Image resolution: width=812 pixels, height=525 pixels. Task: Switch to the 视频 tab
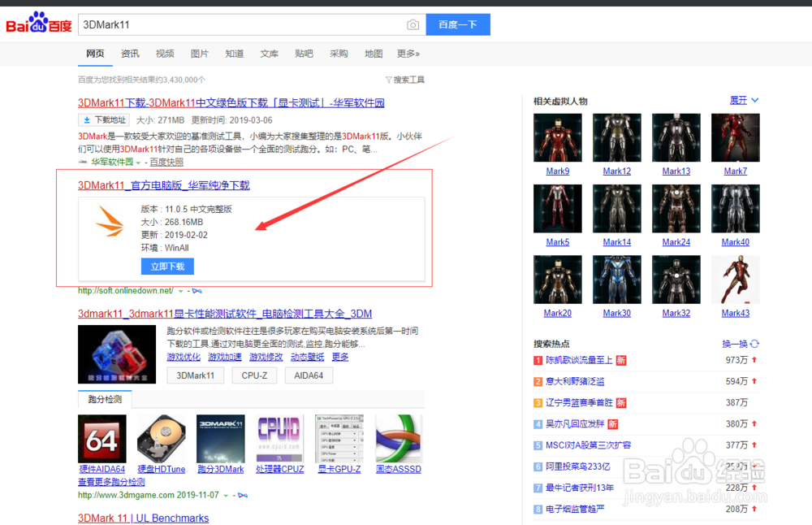pyautogui.click(x=165, y=54)
